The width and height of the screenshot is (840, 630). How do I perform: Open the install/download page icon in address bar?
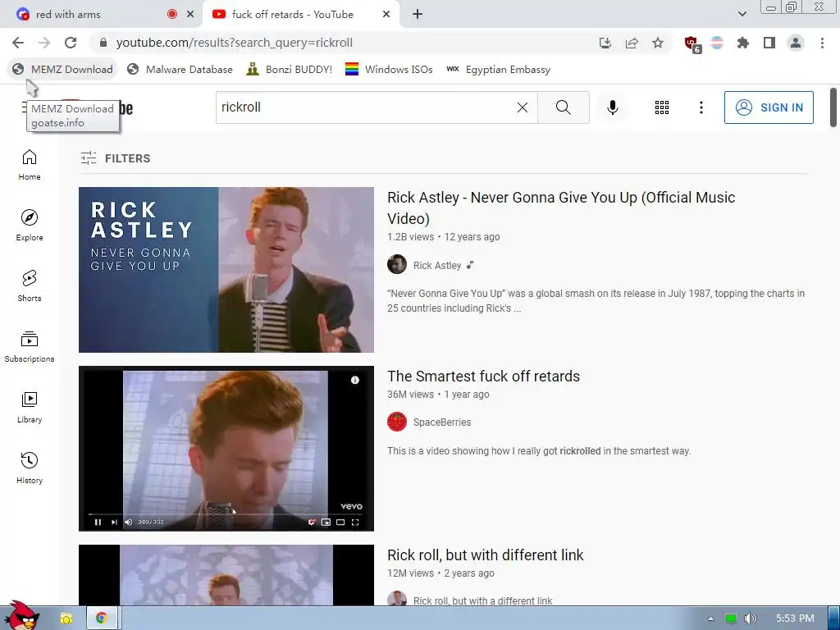[x=605, y=43]
